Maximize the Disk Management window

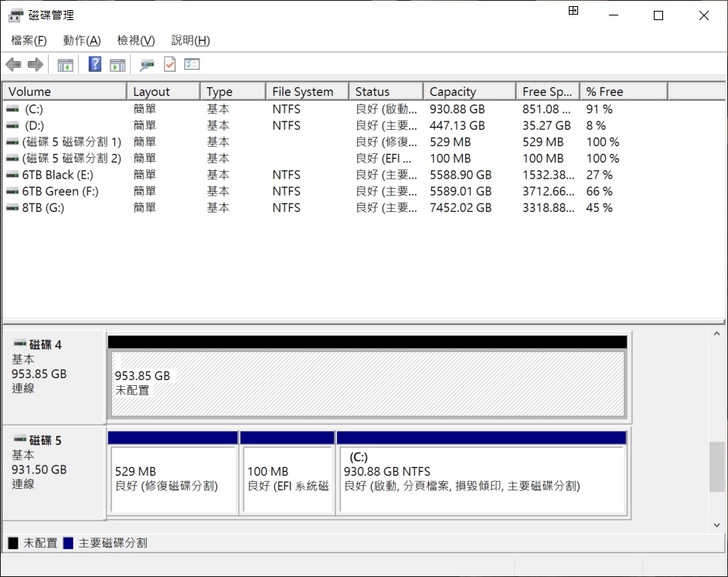[658, 16]
